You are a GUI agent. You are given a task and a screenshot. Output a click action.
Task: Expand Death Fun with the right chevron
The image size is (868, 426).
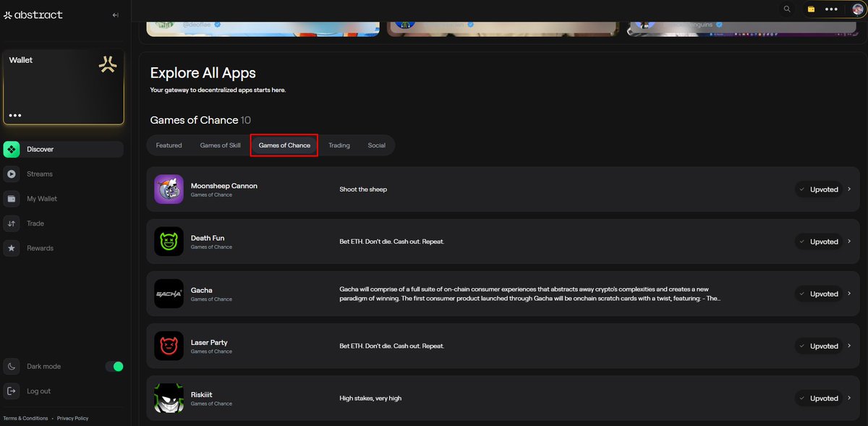tap(849, 242)
